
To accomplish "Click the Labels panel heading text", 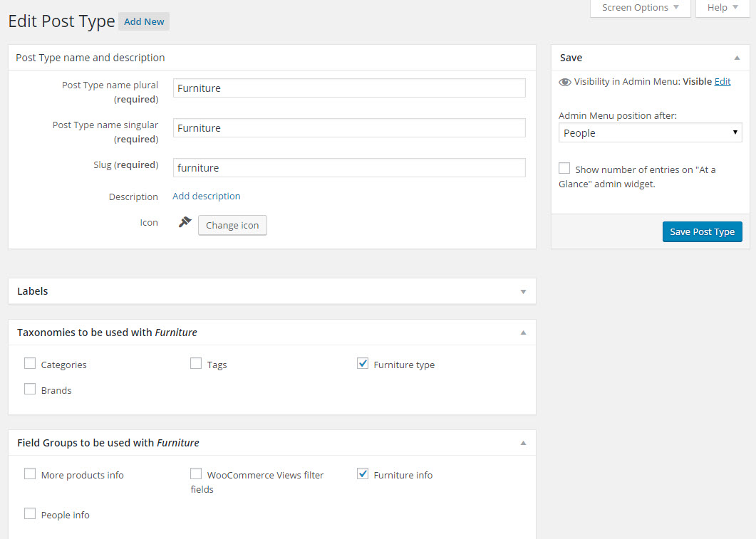I will pyautogui.click(x=32, y=291).
